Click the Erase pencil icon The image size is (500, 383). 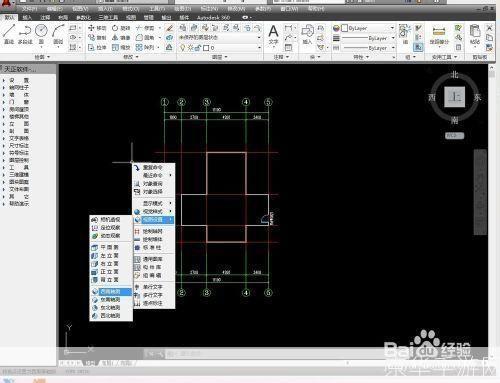pyautogui.click(x=169, y=28)
